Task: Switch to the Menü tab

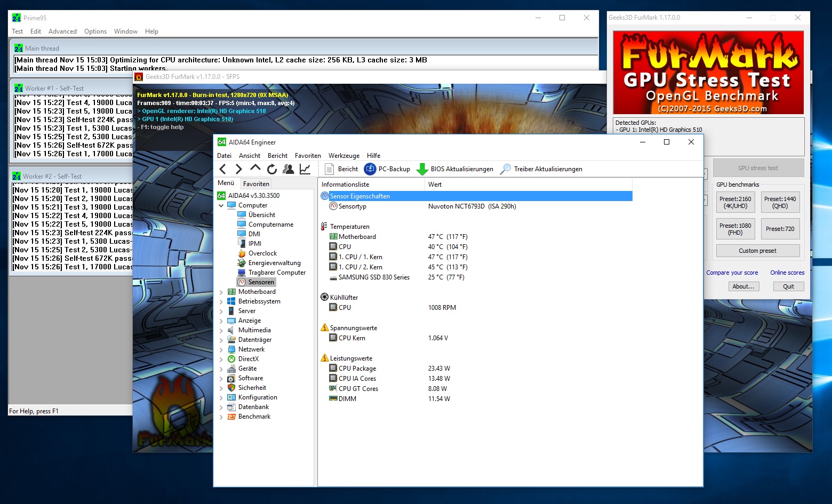Action: click(x=226, y=183)
